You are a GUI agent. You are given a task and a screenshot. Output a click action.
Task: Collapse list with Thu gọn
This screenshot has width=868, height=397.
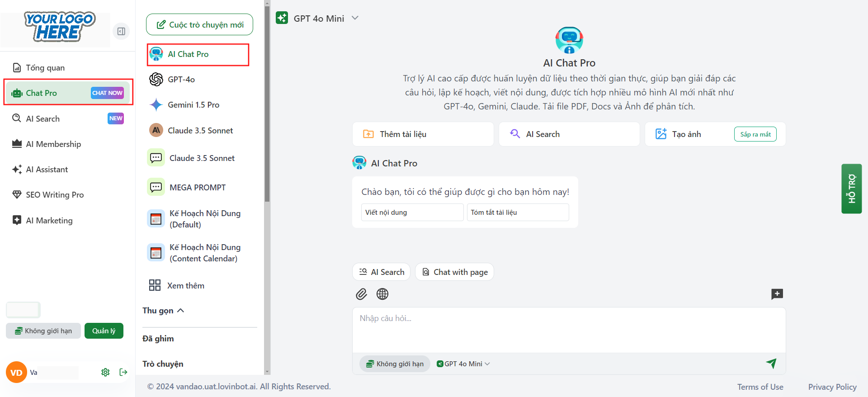pyautogui.click(x=163, y=311)
